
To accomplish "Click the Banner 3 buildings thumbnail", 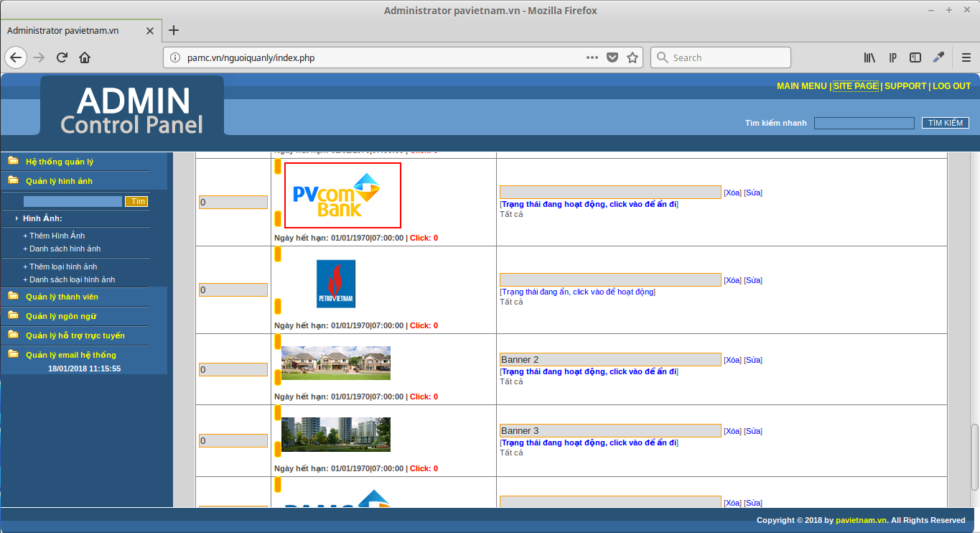I will click(336, 435).
